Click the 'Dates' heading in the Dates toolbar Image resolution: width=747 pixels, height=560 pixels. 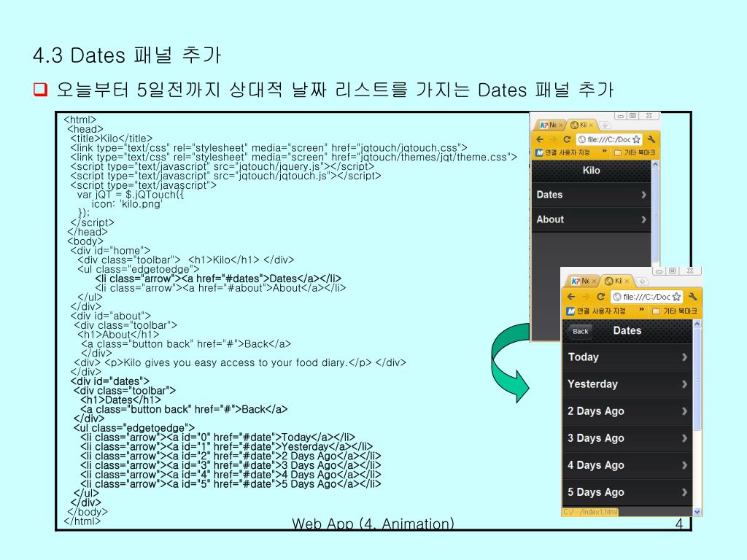pos(627,330)
